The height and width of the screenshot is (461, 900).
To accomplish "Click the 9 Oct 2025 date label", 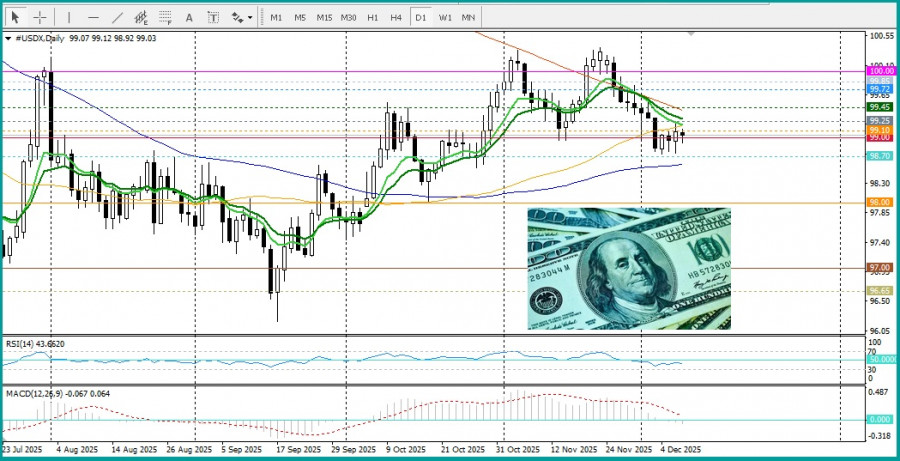I will [x=406, y=450].
